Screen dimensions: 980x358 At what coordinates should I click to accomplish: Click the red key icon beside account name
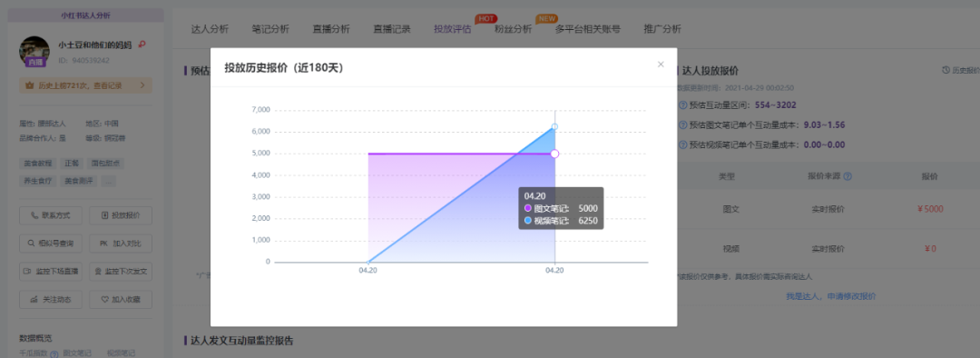tap(142, 45)
